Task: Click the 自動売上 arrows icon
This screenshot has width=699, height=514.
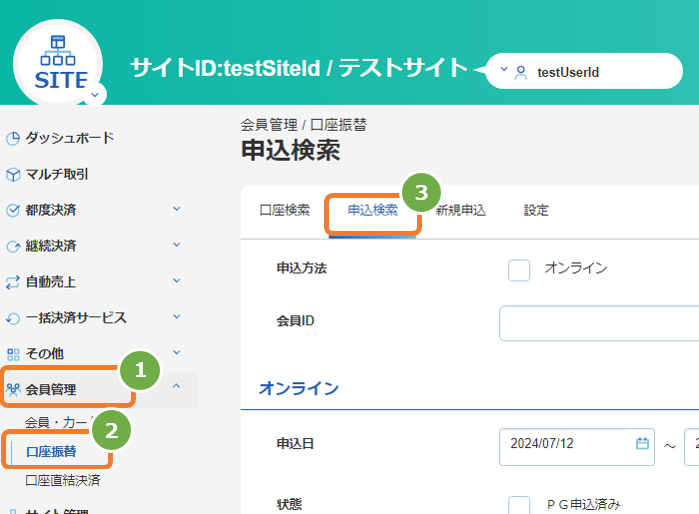Action: point(13,282)
